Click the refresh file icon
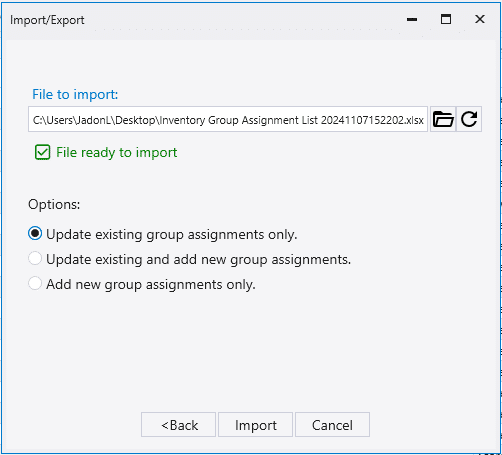Viewport: 502px width, 455px height. coord(469,119)
